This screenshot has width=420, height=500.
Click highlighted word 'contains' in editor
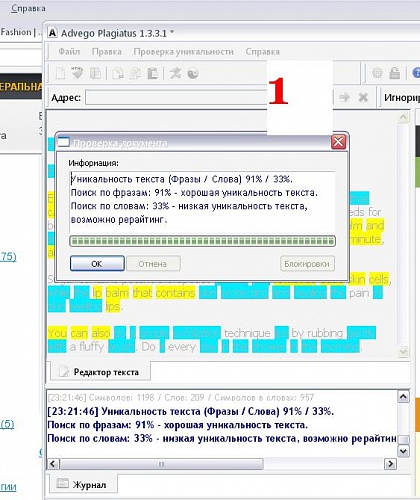tap(175, 293)
